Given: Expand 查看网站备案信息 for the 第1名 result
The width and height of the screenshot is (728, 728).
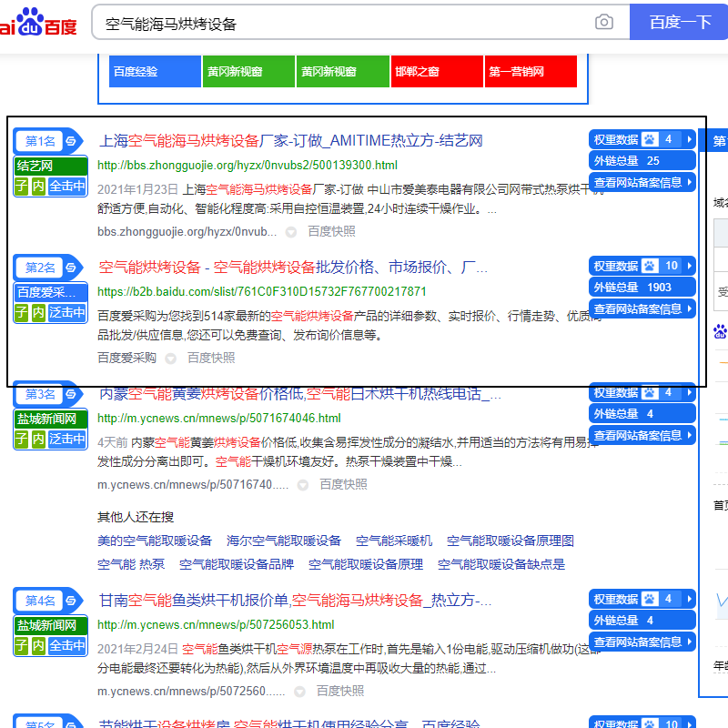Looking at the screenshot, I should coord(642,182).
